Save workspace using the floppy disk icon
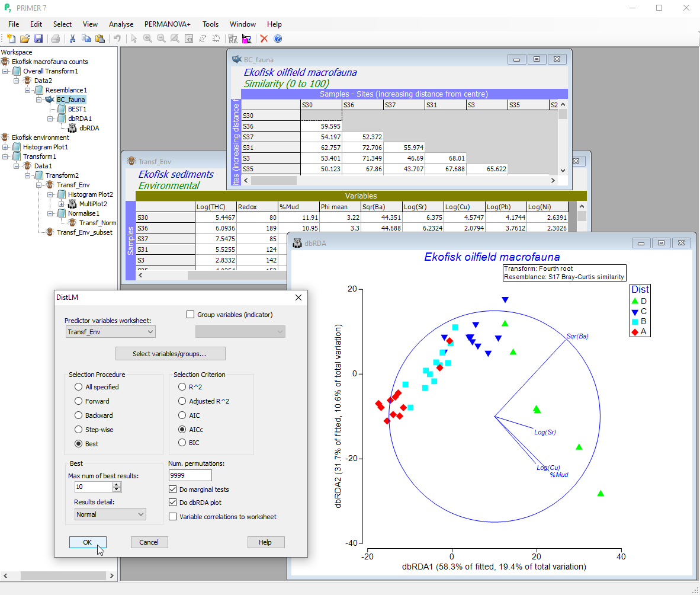The width and height of the screenshot is (700, 595). [x=38, y=39]
